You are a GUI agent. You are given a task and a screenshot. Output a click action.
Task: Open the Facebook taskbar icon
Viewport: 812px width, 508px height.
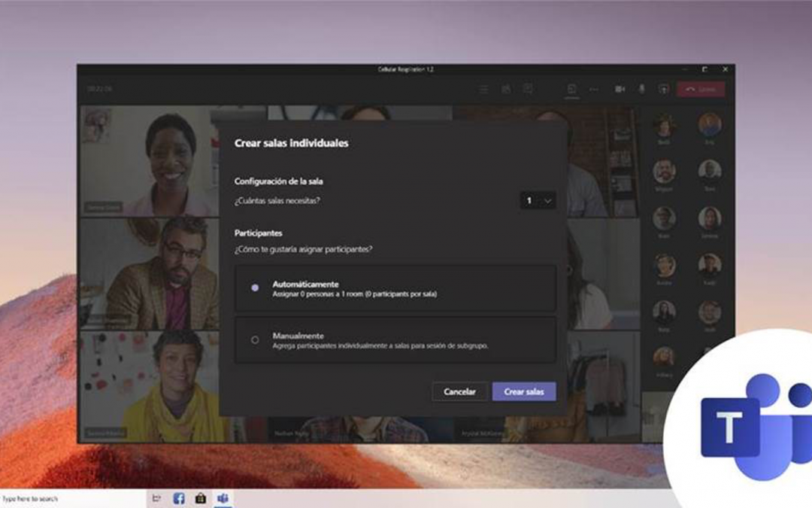[179, 499]
